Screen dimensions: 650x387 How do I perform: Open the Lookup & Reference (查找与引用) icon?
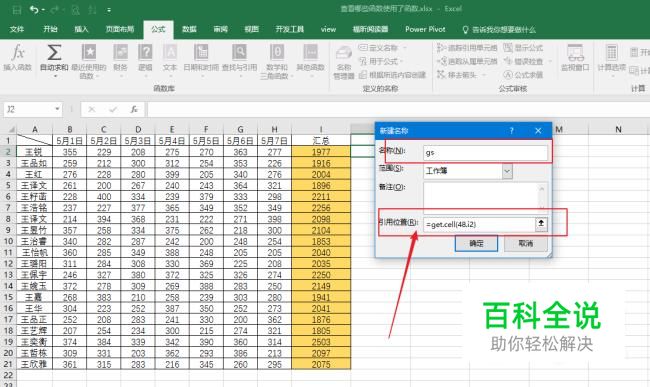(239, 53)
